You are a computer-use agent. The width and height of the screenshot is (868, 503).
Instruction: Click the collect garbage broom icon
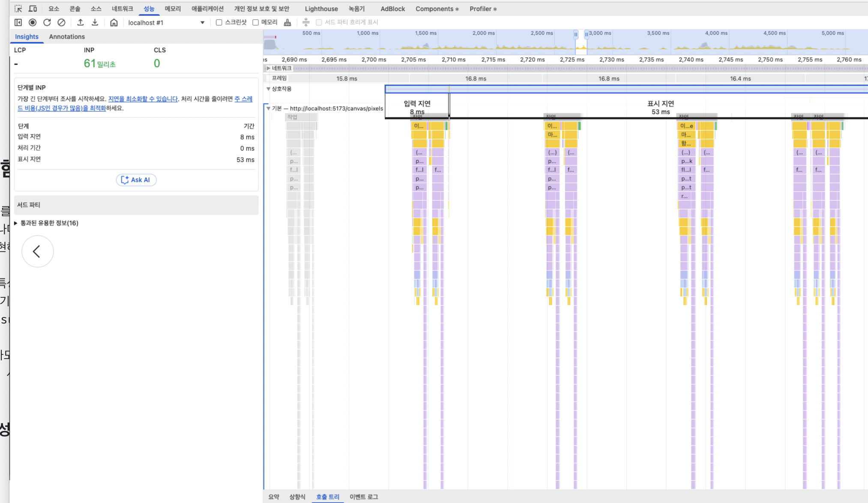[x=287, y=22]
